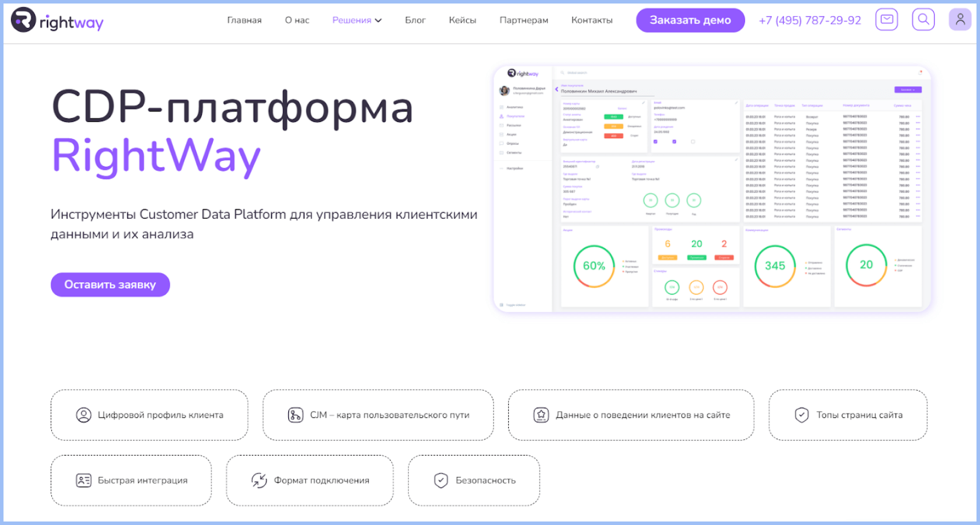Click the dashboard preview screenshot image
The height and width of the screenshot is (525, 980).
pos(712,189)
